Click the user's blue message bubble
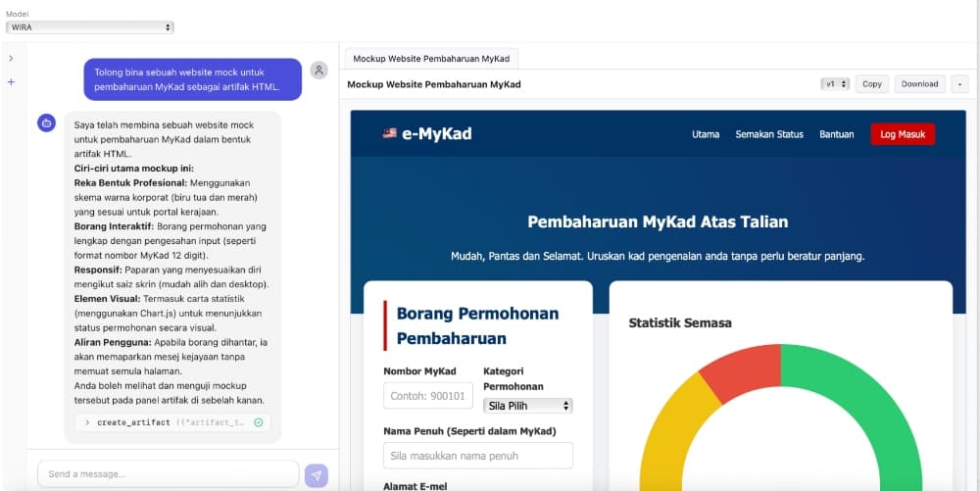 click(x=192, y=79)
